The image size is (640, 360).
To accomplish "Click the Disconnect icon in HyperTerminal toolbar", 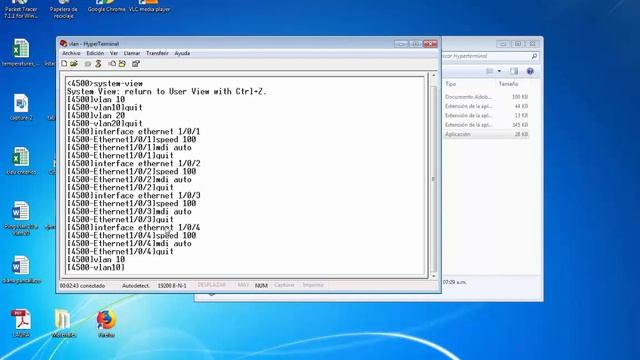I will [x=98, y=64].
